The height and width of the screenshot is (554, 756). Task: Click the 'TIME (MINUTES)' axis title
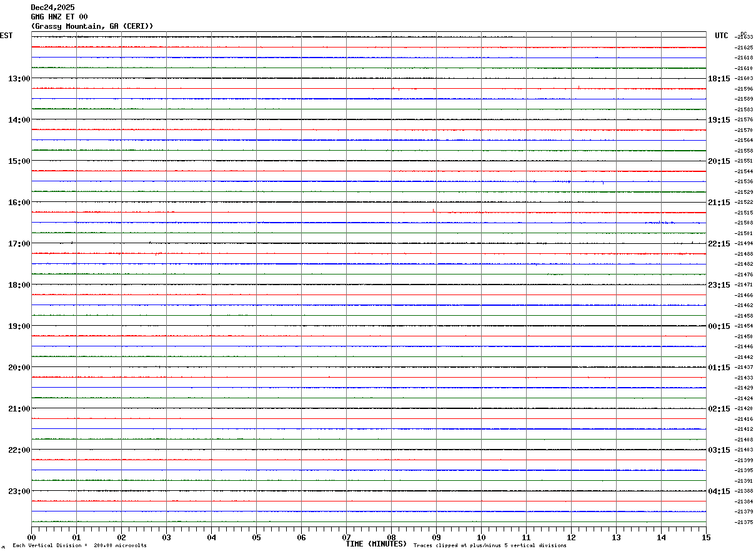tap(376, 544)
